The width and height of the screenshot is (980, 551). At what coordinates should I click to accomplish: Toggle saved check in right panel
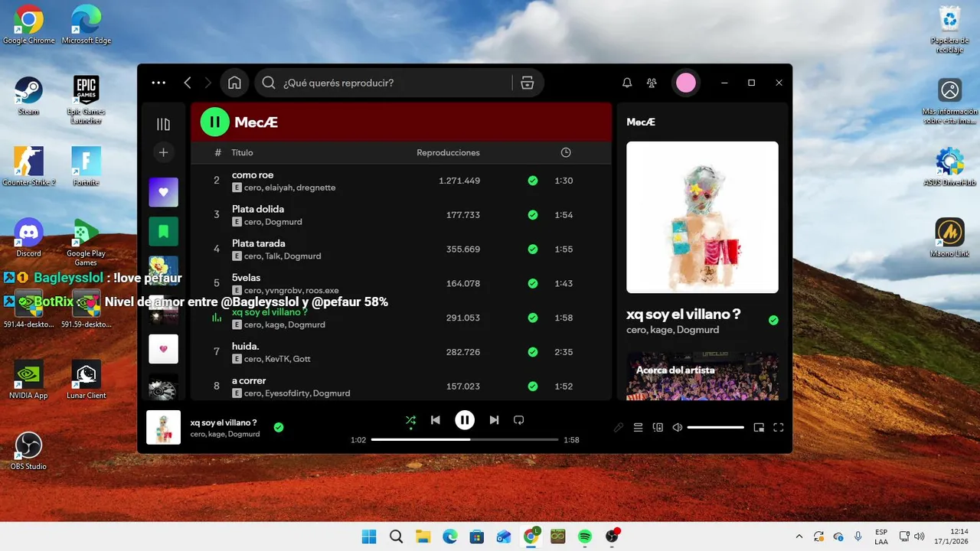tap(773, 320)
